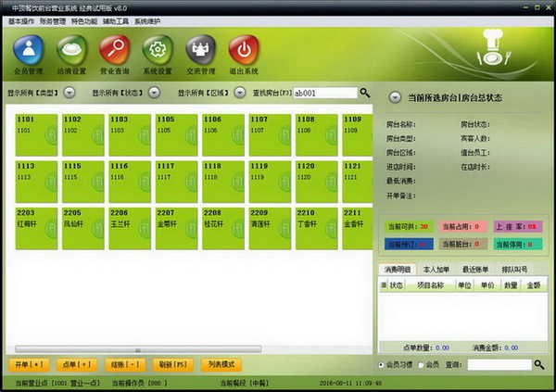
Task: Click the 开单 [*] button
Action: click(x=29, y=364)
